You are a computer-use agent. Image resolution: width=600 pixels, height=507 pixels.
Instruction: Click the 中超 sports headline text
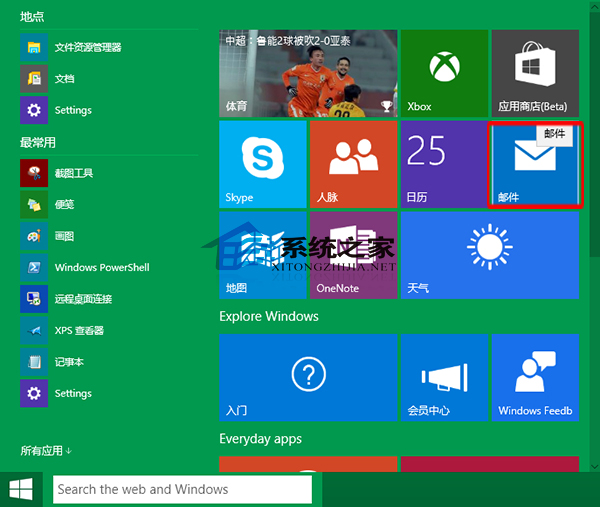pyautogui.click(x=288, y=41)
